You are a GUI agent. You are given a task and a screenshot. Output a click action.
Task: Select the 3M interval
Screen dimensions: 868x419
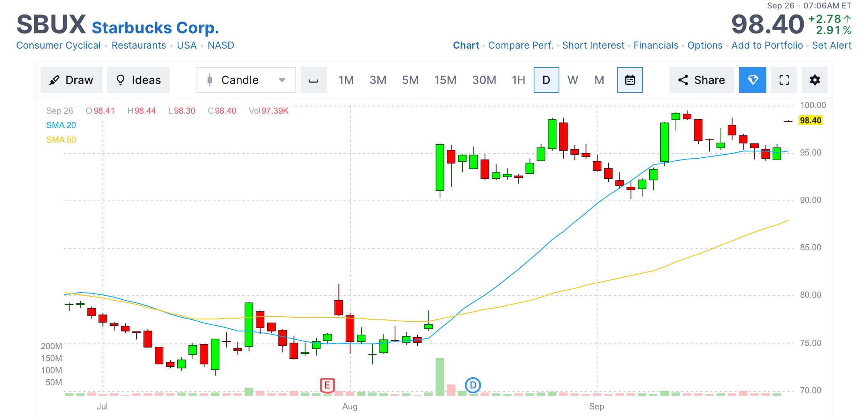[x=378, y=80]
